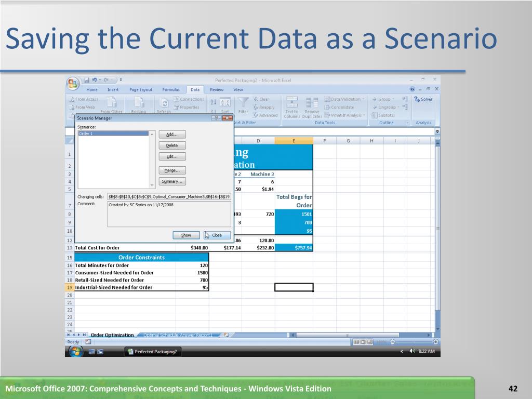Open the View ribbon tab
Viewport: 532px width, 399px height.
238,89
